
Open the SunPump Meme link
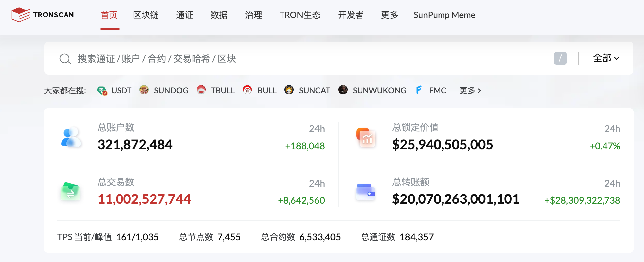point(444,15)
